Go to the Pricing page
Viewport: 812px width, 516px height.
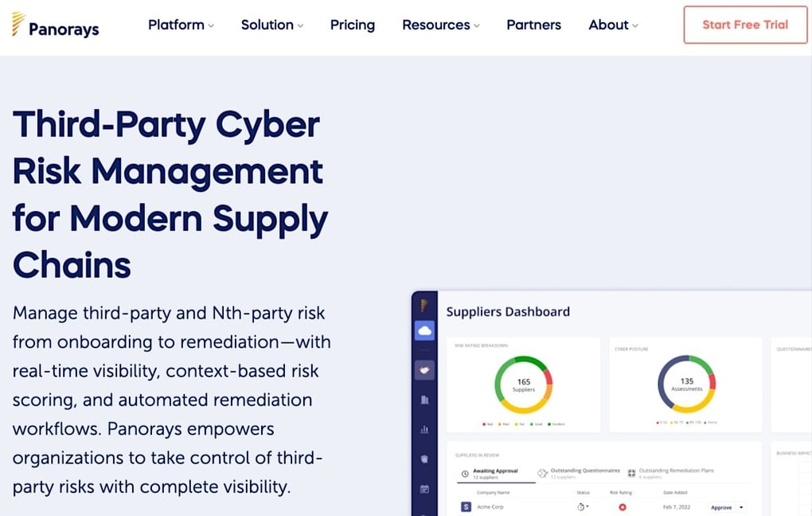pyautogui.click(x=353, y=25)
